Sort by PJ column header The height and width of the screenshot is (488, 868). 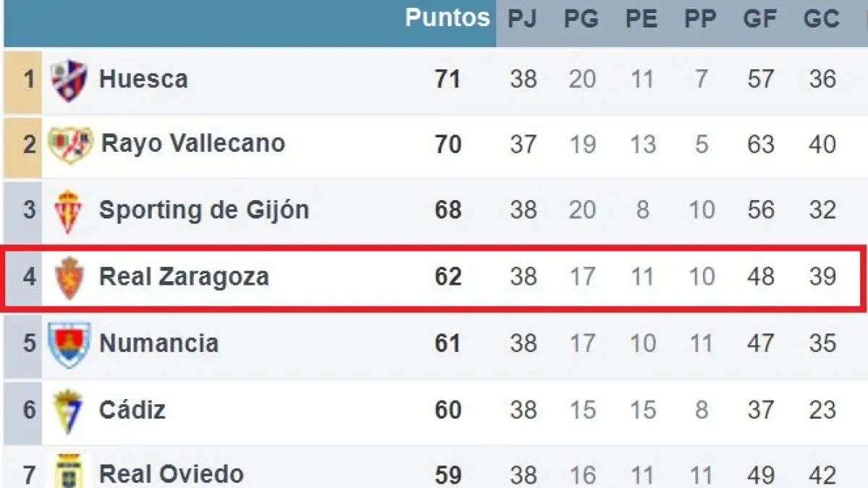(522, 20)
